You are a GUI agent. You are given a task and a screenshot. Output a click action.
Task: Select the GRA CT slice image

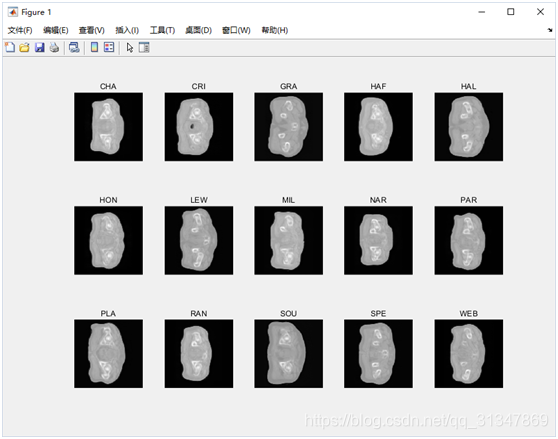pos(289,127)
